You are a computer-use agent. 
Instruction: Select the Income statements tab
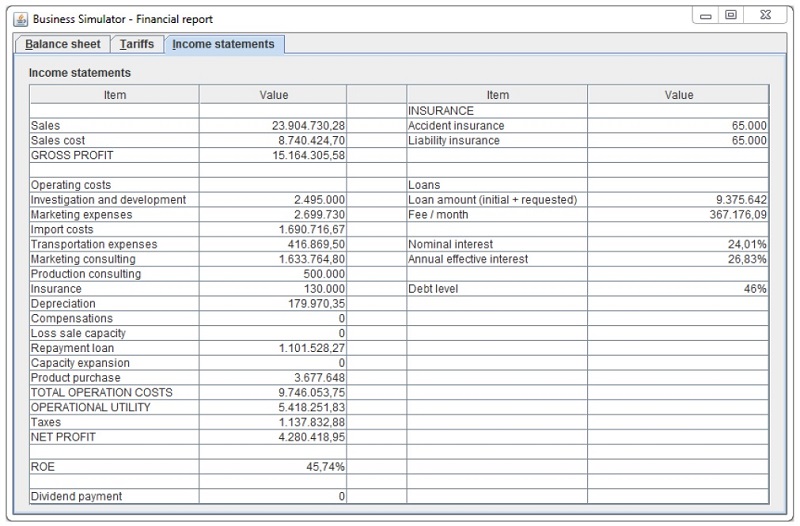[223, 44]
